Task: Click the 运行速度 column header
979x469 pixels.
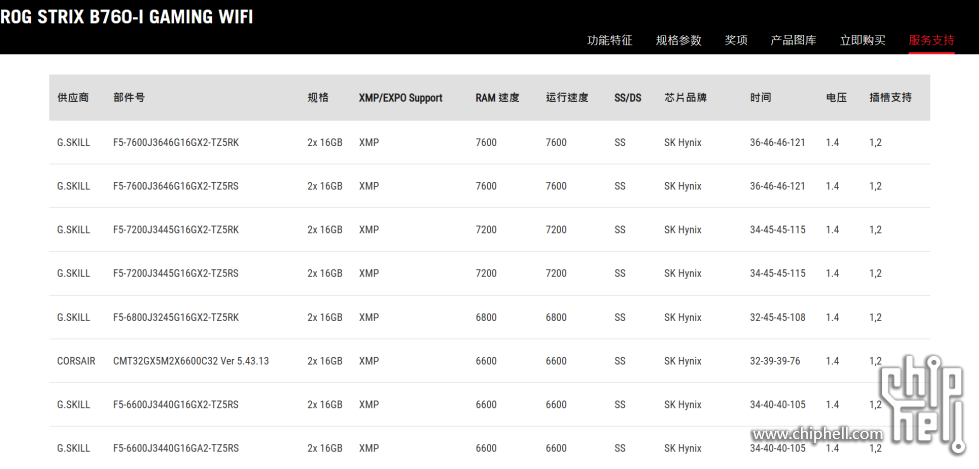Action: [x=567, y=98]
